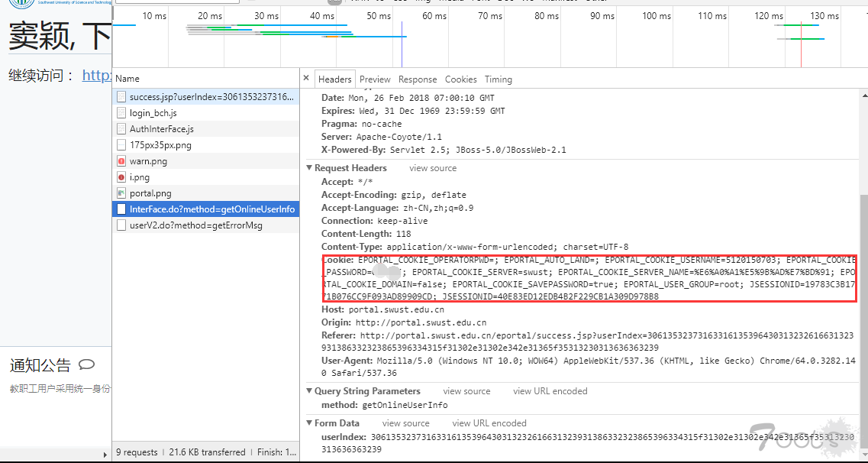Select InterFace.do?method=getOnlineUserInfo request row

coord(206,209)
